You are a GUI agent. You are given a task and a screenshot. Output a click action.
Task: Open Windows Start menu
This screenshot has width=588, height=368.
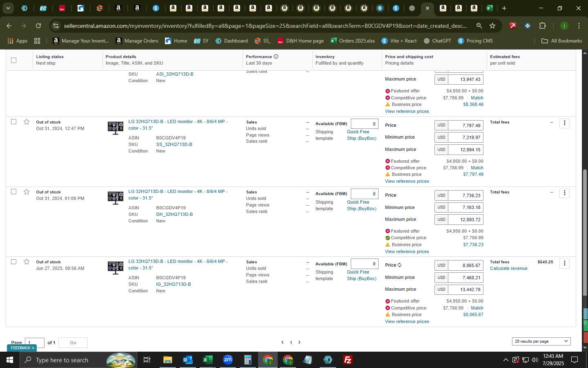pyautogui.click(x=10, y=360)
